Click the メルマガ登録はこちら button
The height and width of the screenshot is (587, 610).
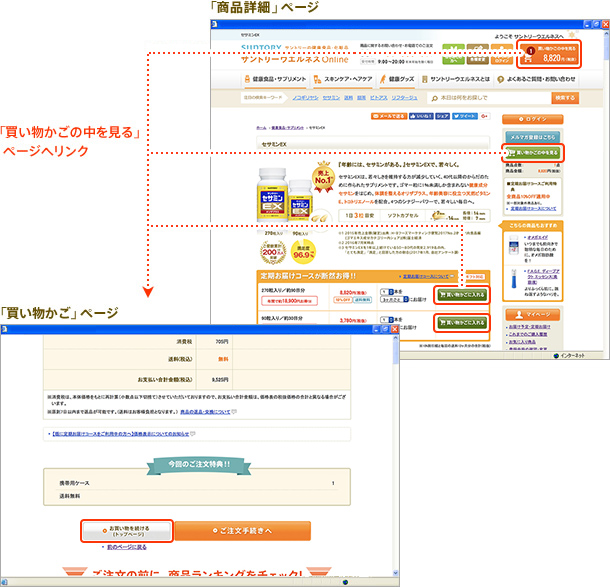(x=533, y=137)
